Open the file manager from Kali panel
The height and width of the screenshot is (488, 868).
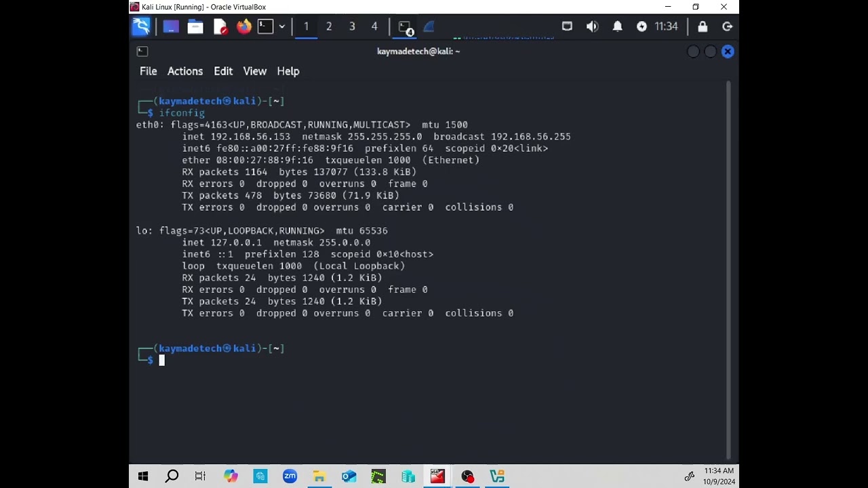[195, 26]
